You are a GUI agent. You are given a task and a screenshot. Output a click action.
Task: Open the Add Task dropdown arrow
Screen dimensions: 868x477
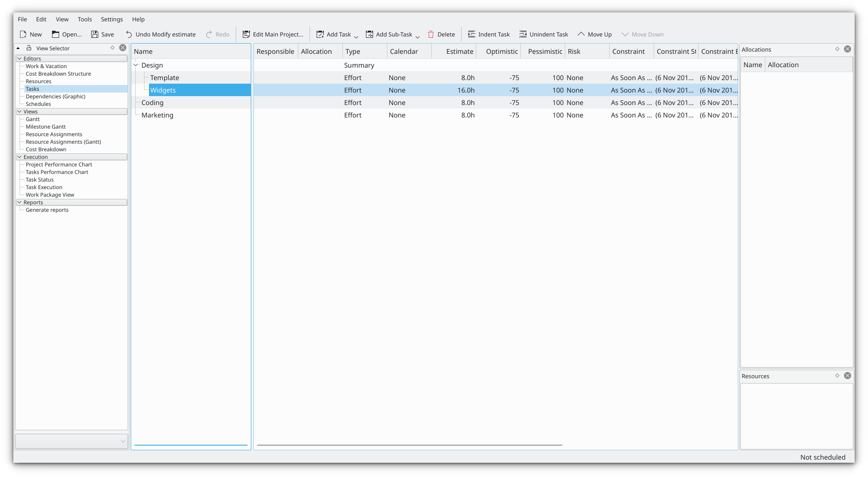click(x=355, y=35)
